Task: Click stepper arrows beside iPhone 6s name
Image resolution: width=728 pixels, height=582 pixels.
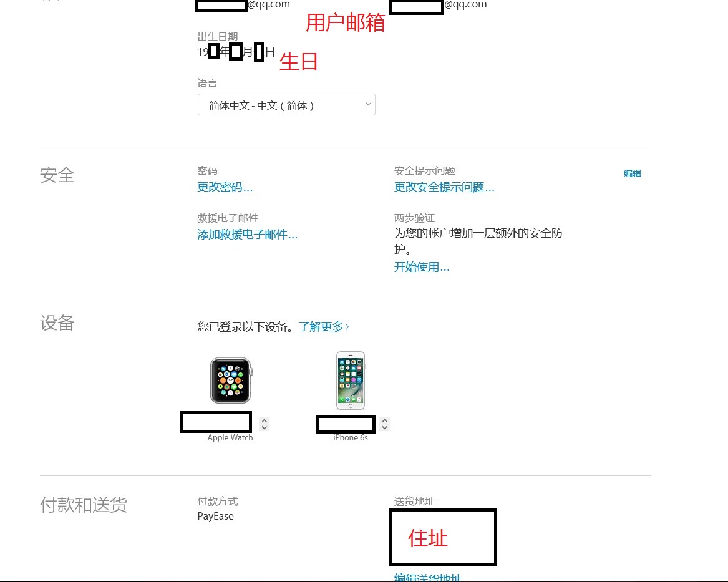Action: pos(384,424)
